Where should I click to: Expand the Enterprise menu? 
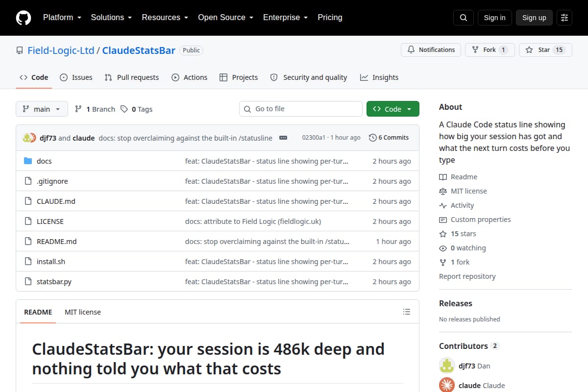[x=285, y=18]
